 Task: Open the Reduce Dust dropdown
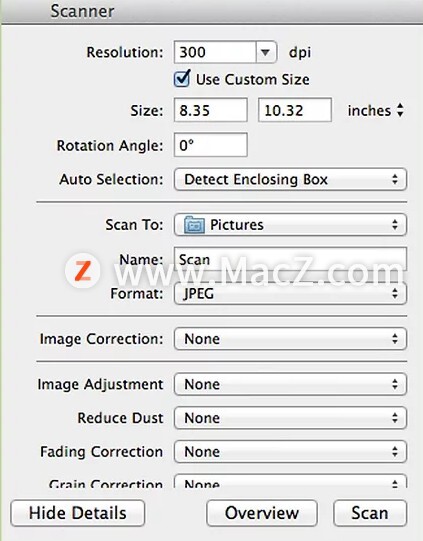[291, 418]
